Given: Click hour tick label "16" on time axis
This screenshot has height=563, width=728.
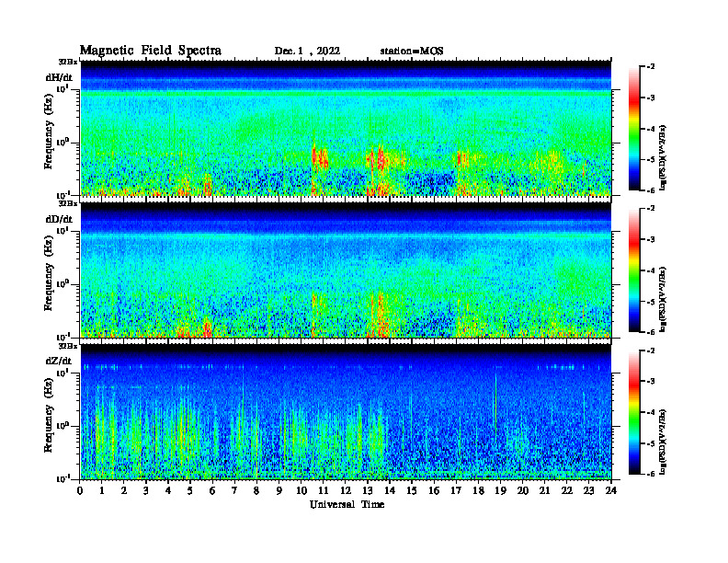Looking at the screenshot, I should (434, 491).
